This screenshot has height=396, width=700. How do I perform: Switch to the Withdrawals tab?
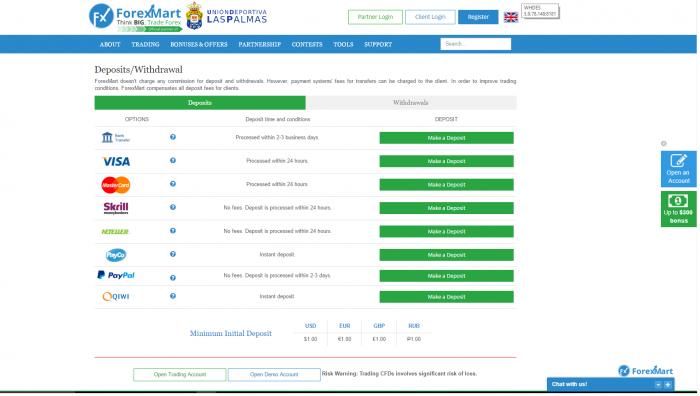[x=411, y=103]
